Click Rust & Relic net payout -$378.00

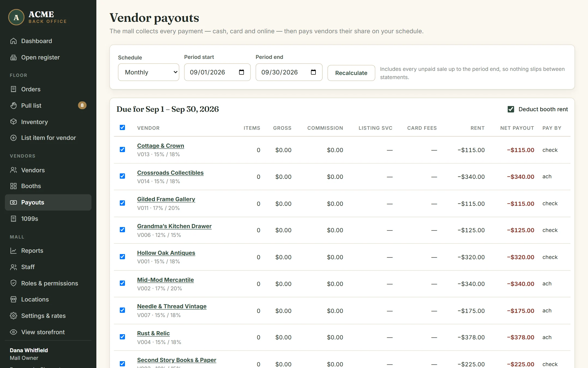tap(520, 337)
